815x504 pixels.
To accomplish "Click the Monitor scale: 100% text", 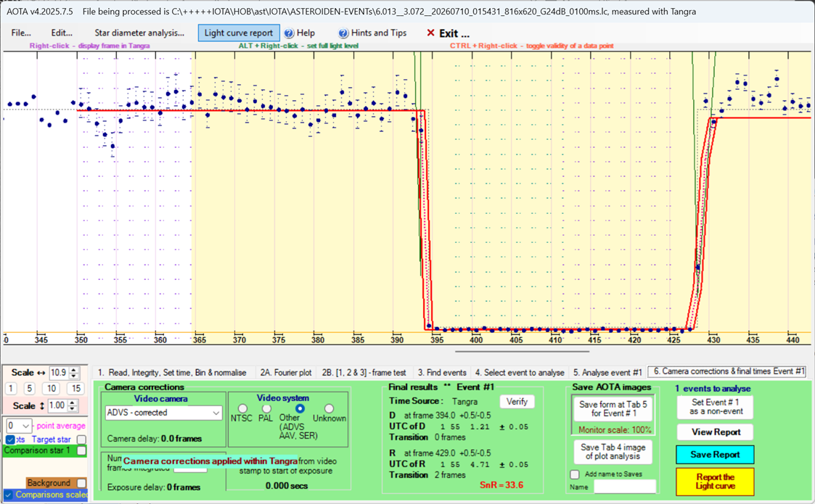I will pos(615,430).
